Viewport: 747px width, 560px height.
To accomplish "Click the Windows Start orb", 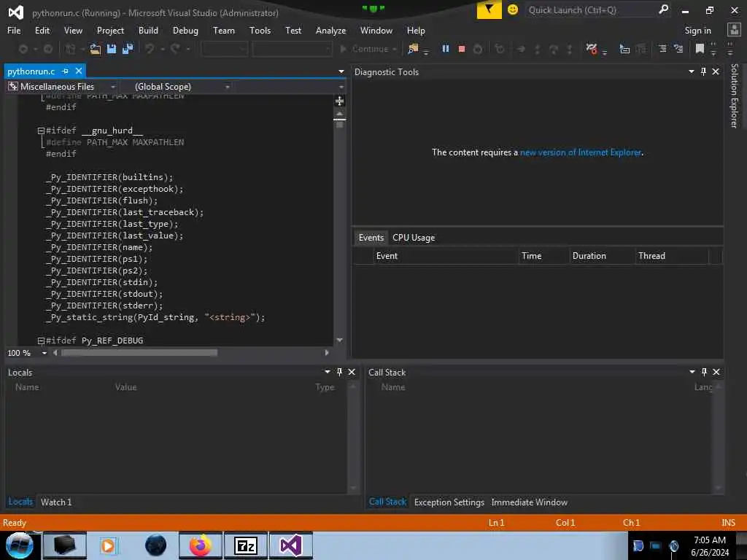I will (x=19, y=545).
